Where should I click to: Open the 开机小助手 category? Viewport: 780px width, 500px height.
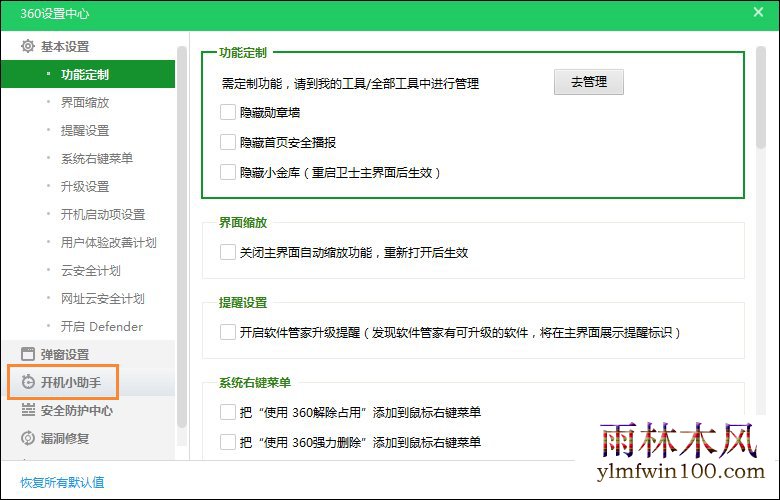(71, 382)
